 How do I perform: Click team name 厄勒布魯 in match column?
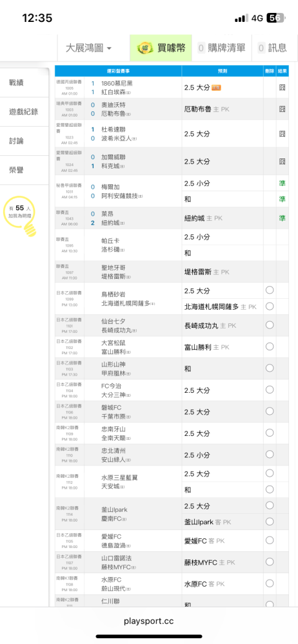click(114, 113)
